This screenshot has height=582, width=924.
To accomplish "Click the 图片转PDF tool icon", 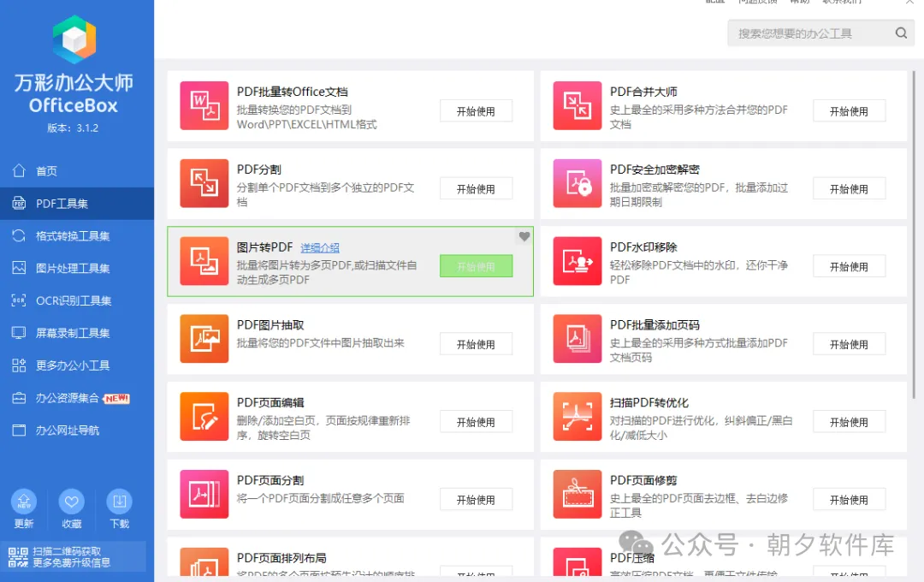I will 203,261.
